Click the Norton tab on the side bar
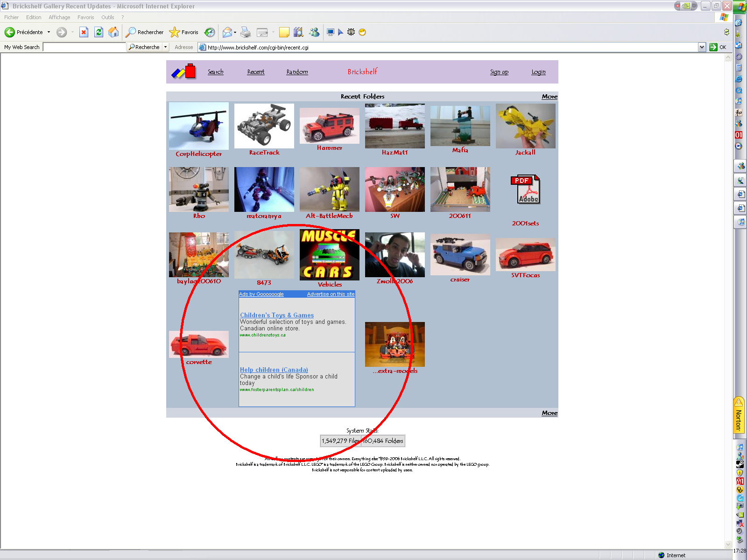This screenshot has height=560, width=747. click(739, 415)
